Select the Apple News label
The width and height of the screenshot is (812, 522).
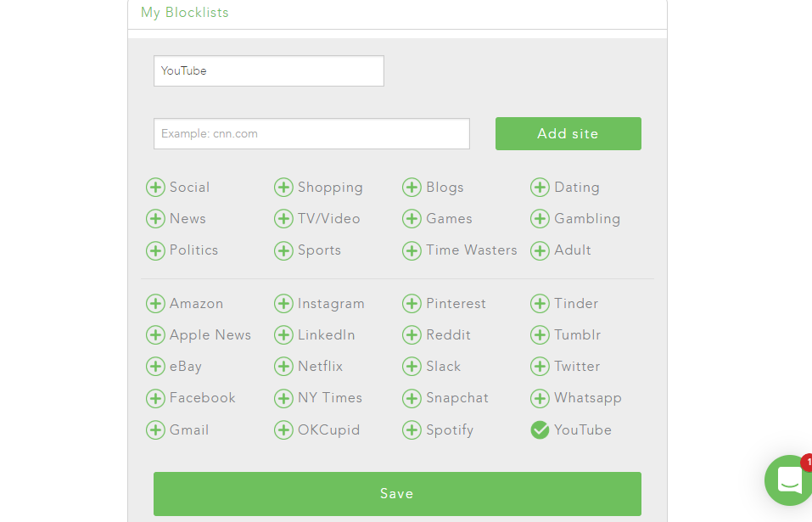coord(210,335)
